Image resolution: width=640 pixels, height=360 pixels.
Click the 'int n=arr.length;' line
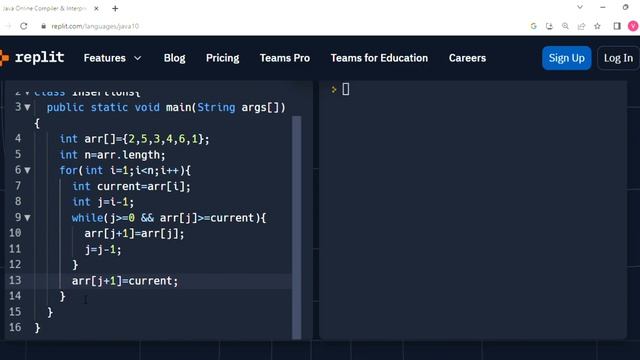click(112, 155)
